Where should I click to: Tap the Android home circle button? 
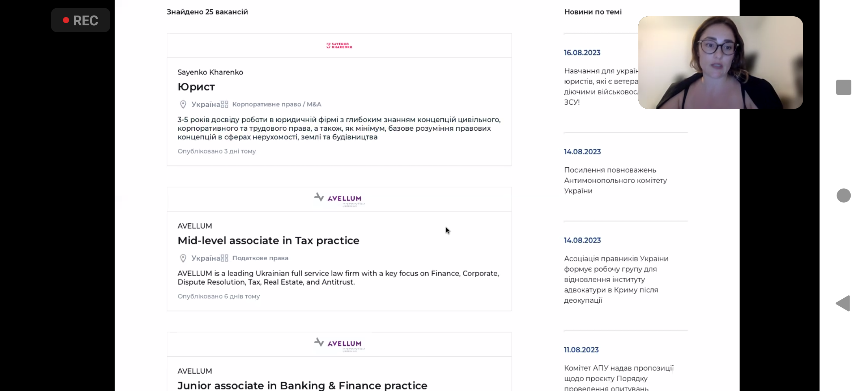click(x=843, y=195)
